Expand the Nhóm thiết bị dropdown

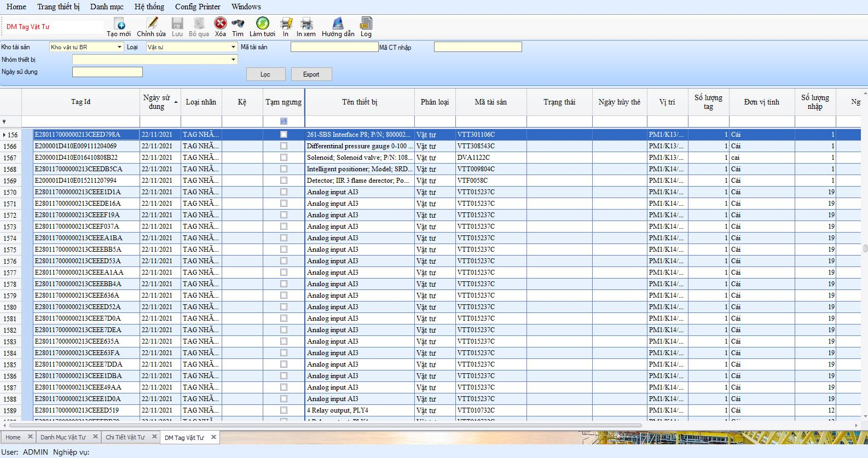pos(234,60)
